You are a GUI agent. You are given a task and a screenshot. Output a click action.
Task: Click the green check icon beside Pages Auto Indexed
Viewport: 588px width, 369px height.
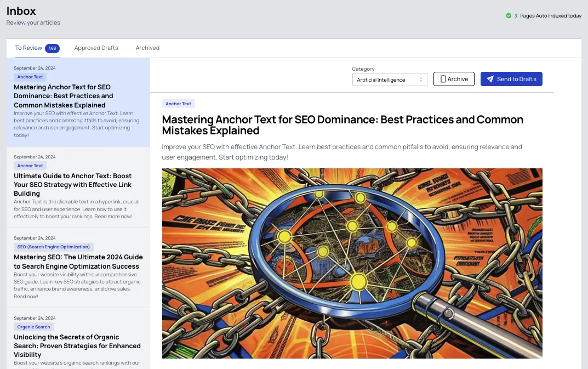point(509,16)
